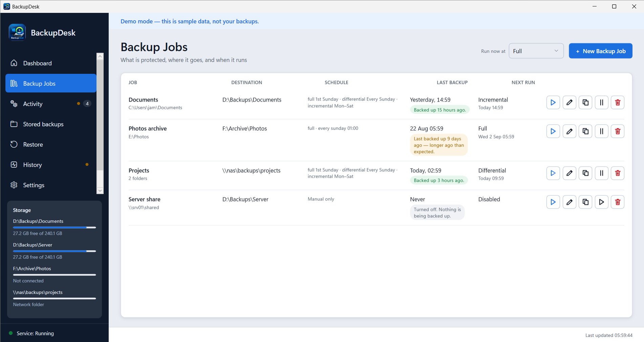644x342 pixels.
Task: Duplicate the Documents backup job
Action: 585,102
